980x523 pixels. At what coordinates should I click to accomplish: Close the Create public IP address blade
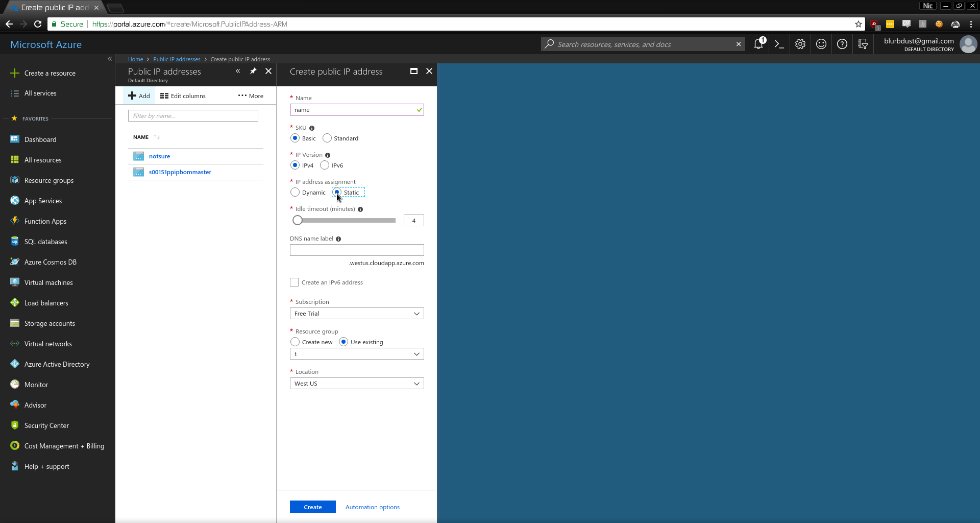429,71
